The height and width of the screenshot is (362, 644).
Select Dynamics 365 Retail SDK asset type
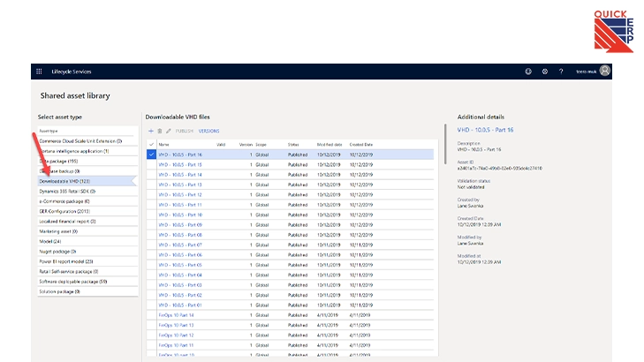[87, 192]
